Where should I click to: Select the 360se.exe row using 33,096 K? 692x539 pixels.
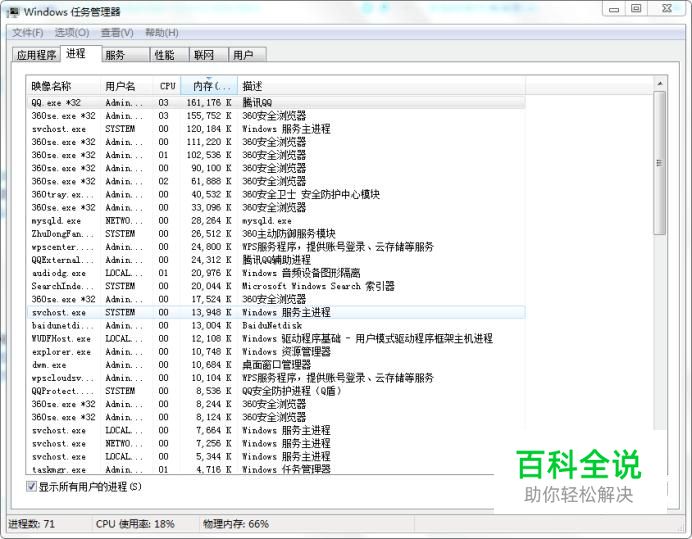(x=276, y=207)
